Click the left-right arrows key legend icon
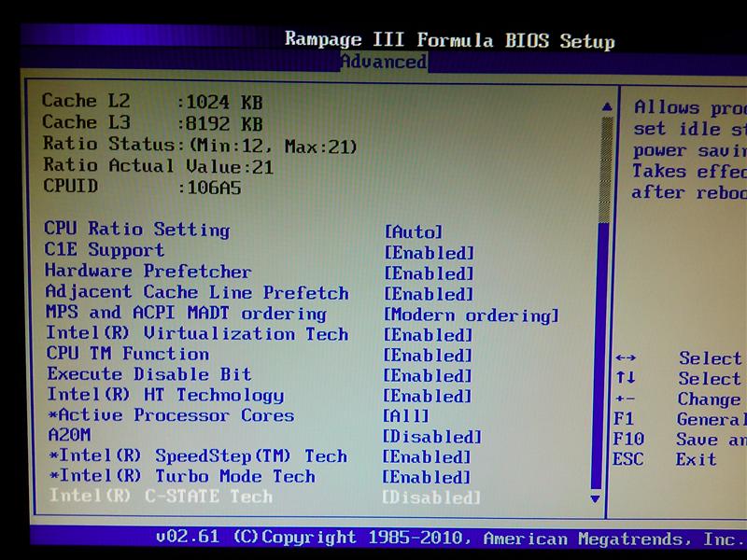The width and height of the screenshot is (747, 560). [626, 358]
